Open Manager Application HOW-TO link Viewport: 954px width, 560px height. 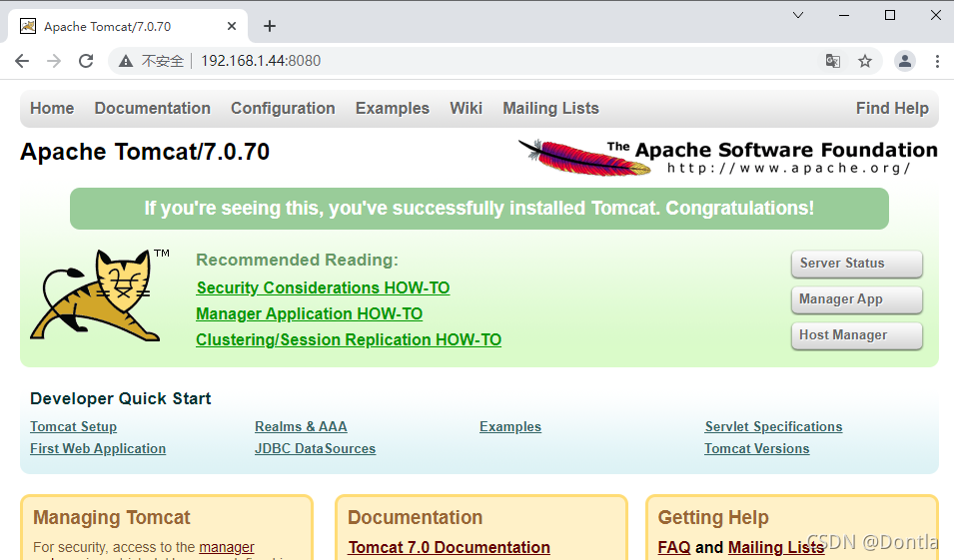[x=309, y=313]
